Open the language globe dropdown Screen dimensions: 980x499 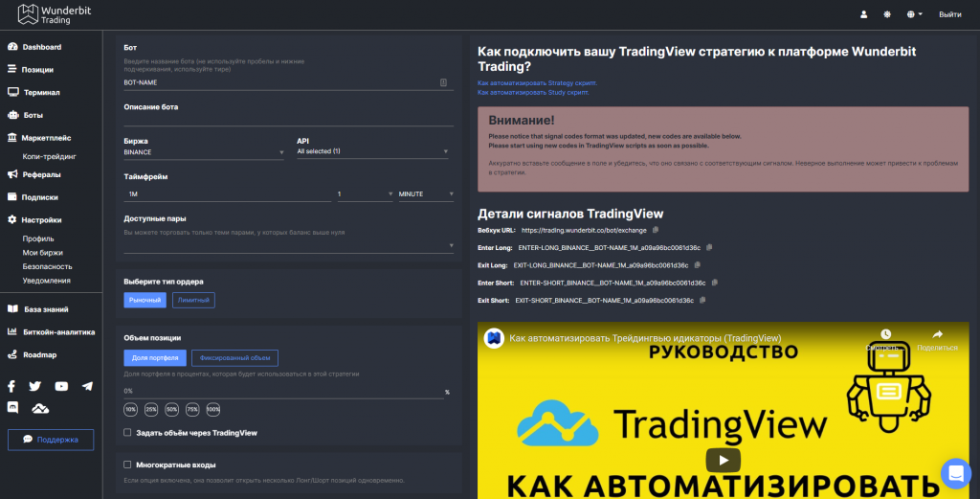click(914, 14)
